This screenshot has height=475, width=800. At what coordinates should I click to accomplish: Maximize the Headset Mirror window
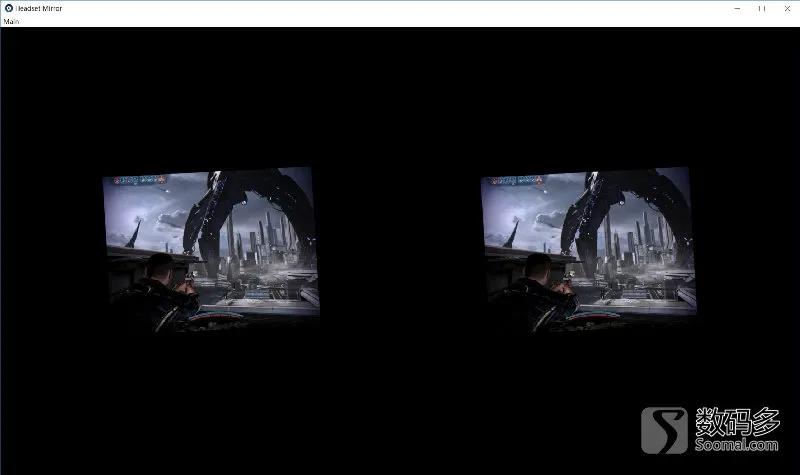pyautogui.click(x=762, y=8)
